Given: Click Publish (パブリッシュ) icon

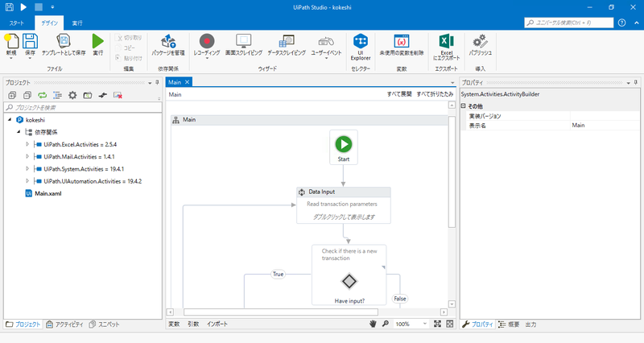Looking at the screenshot, I should tap(480, 42).
